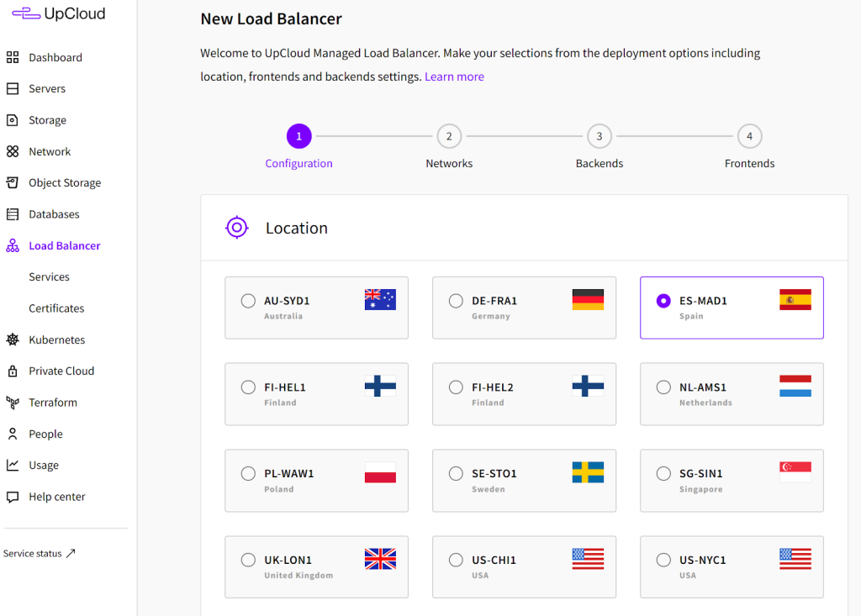Open Databases in the sidebar menu
The width and height of the screenshot is (861, 616).
click(x=54, y=214)
